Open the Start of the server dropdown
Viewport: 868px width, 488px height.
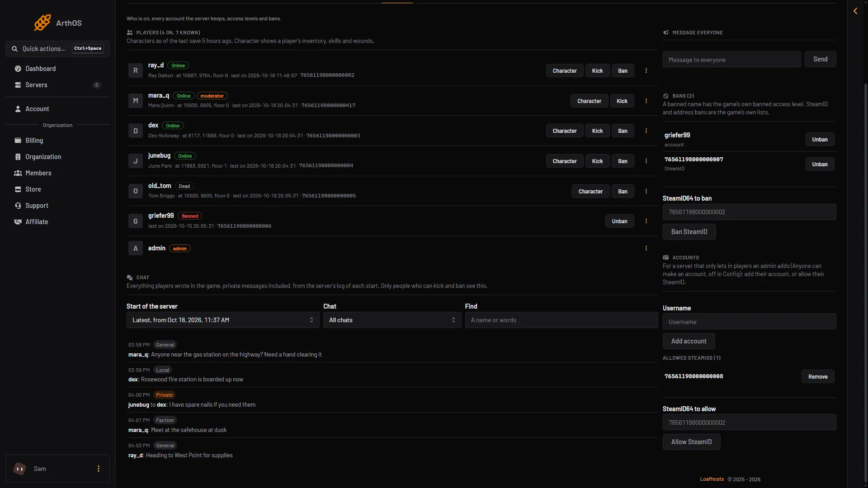(223, 320)
